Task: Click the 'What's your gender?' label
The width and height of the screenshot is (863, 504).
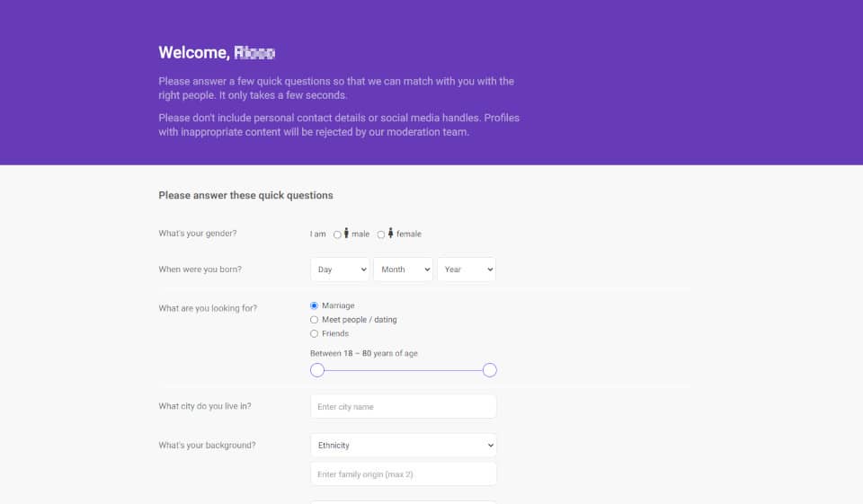Action: click(198, 234)
